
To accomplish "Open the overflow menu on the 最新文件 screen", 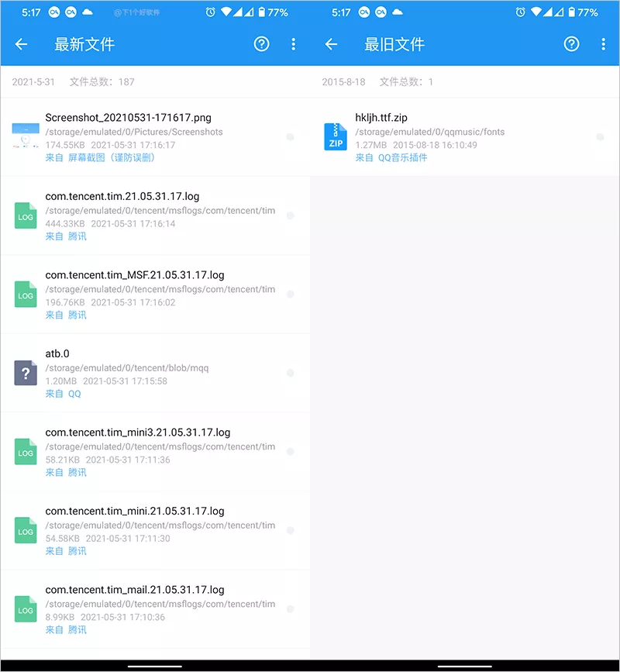I will point(294,44).
